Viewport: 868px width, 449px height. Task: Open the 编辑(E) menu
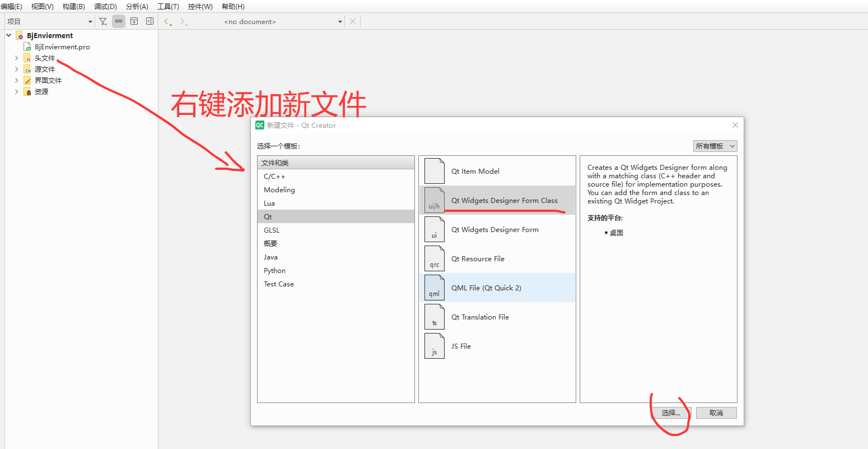11,6
